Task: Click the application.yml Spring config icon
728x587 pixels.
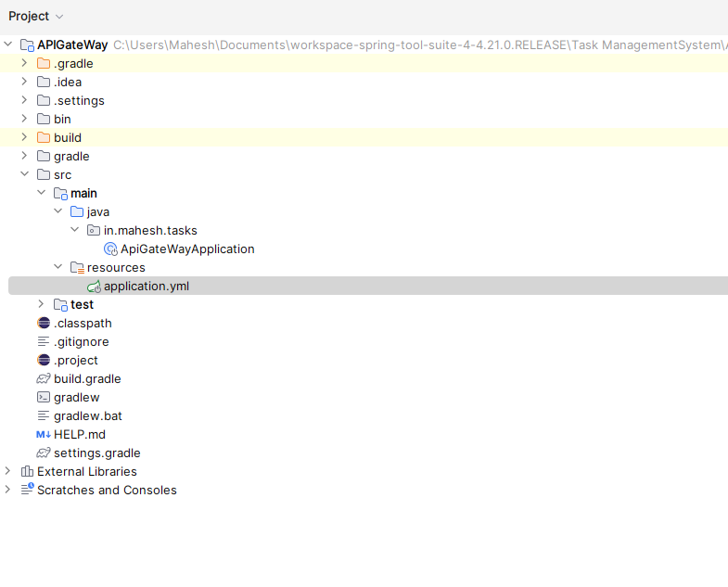Action: click(x=95, y=287)
